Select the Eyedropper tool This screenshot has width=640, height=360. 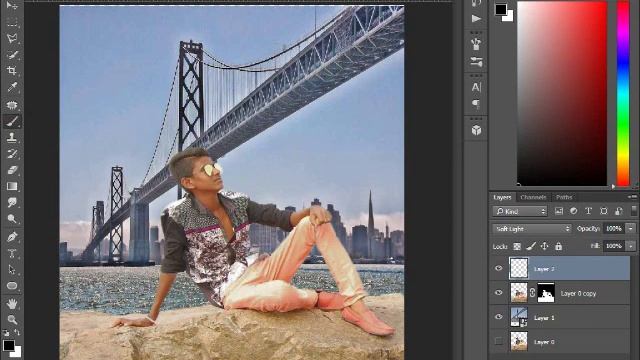tap(12, 87)
